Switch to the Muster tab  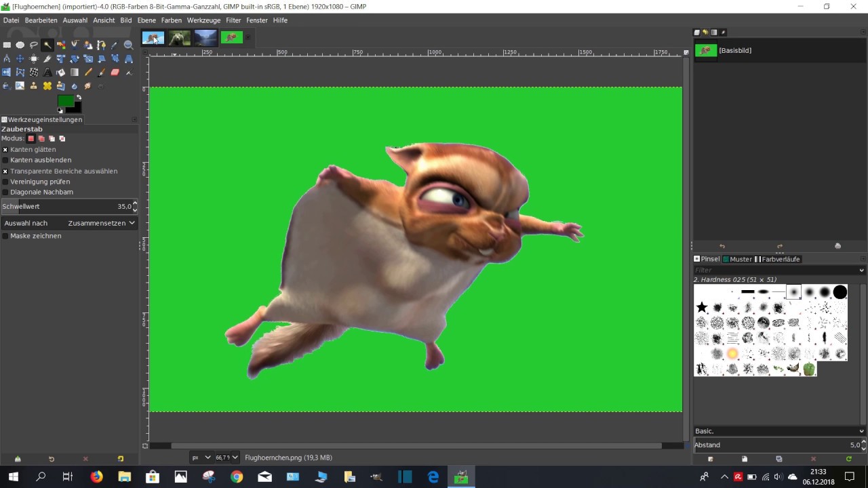[737, 259]
